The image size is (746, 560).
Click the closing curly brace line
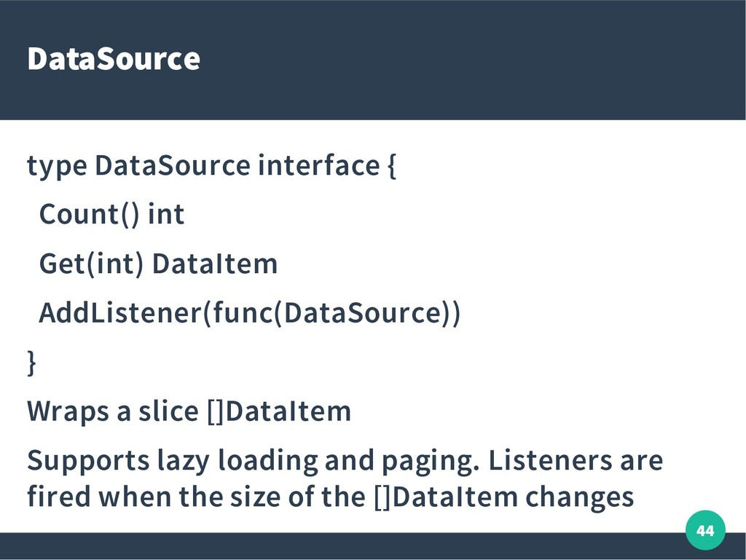point(31,363)
